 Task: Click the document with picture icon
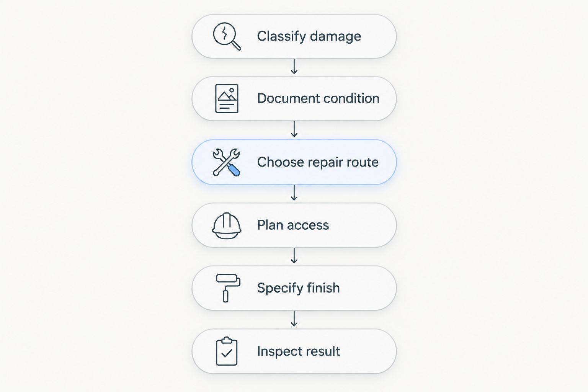[227, 99]
